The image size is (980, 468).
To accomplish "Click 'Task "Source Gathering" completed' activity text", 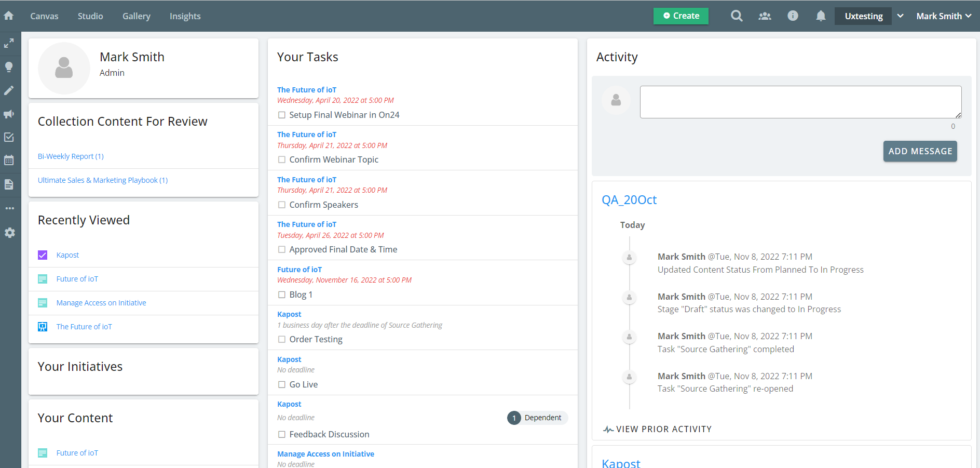I will (x=726, y=349).
